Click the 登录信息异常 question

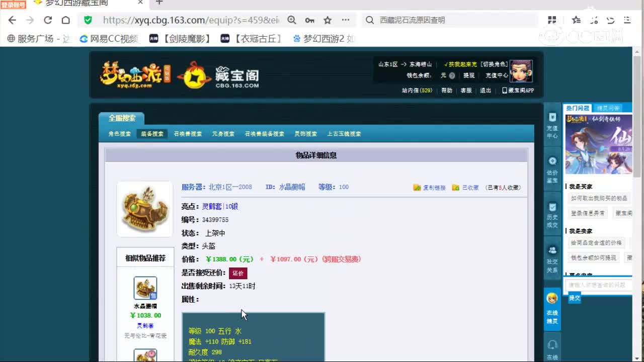coord(588,213)
